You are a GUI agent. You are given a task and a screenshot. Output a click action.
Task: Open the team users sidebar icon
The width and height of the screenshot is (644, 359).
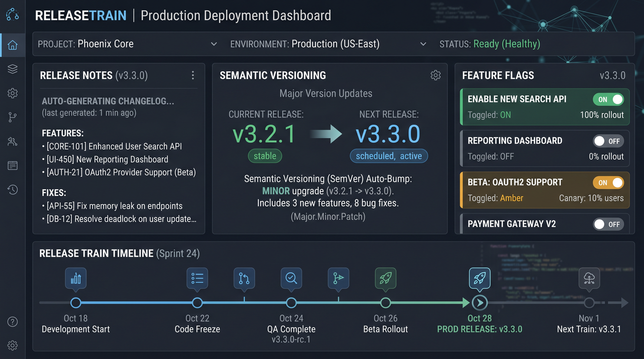[x=13, y=142]
